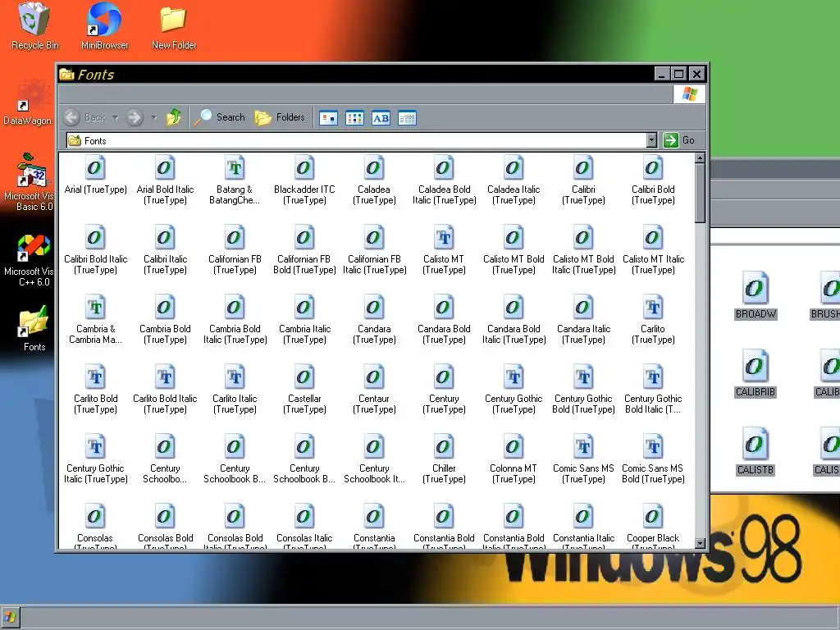Select the Arial (TrueType) font
The width and height of the screenshot is (840, 630).
pos(95,175)
